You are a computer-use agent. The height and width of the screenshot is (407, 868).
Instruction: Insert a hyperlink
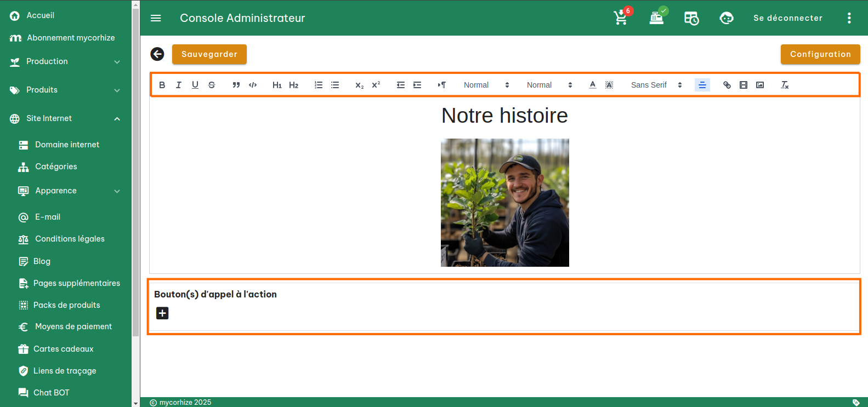(727, 85)
